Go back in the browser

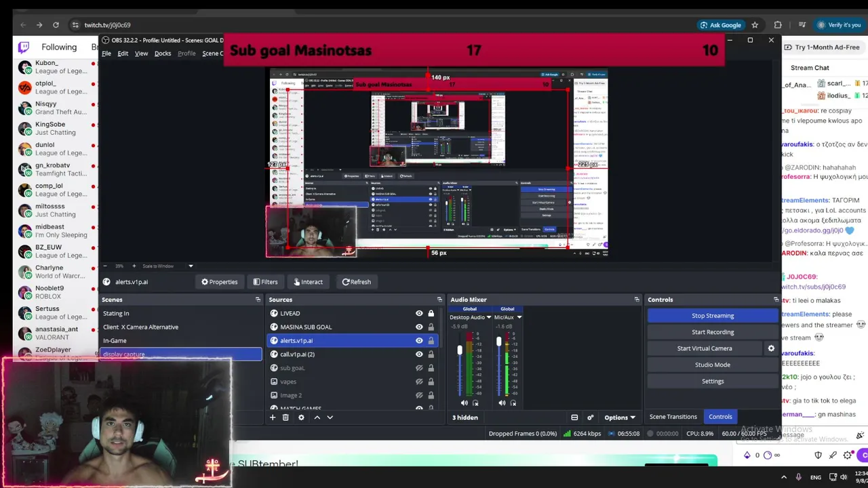23,25
